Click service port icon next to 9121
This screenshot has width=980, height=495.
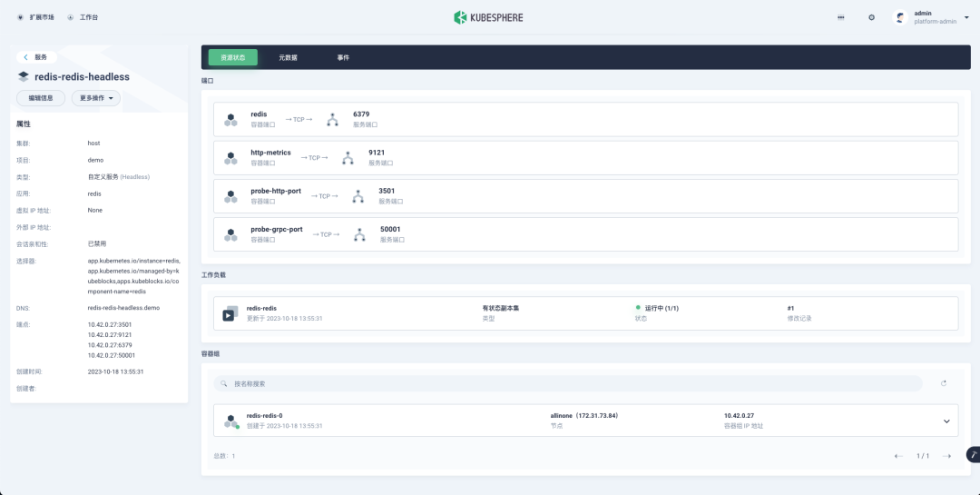pyautogui.click(x=348, y=158)
